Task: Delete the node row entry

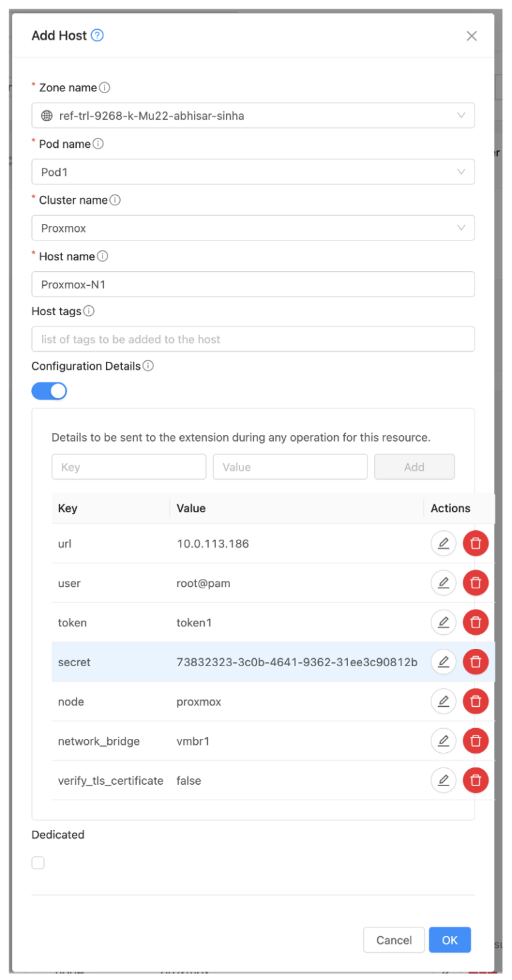Action: pyautogui.click(x=476, y=701)
